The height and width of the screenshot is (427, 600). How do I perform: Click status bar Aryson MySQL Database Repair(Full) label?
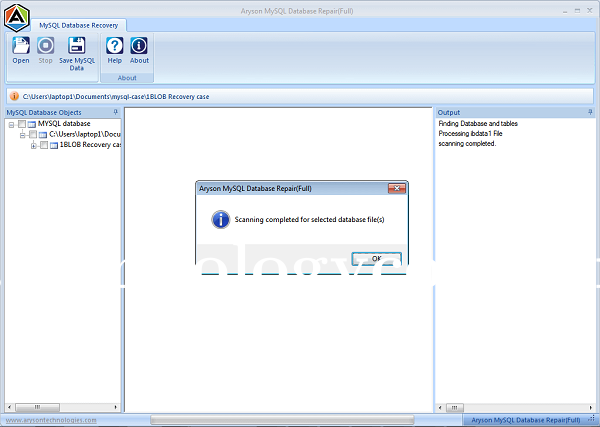coord(526,420)
